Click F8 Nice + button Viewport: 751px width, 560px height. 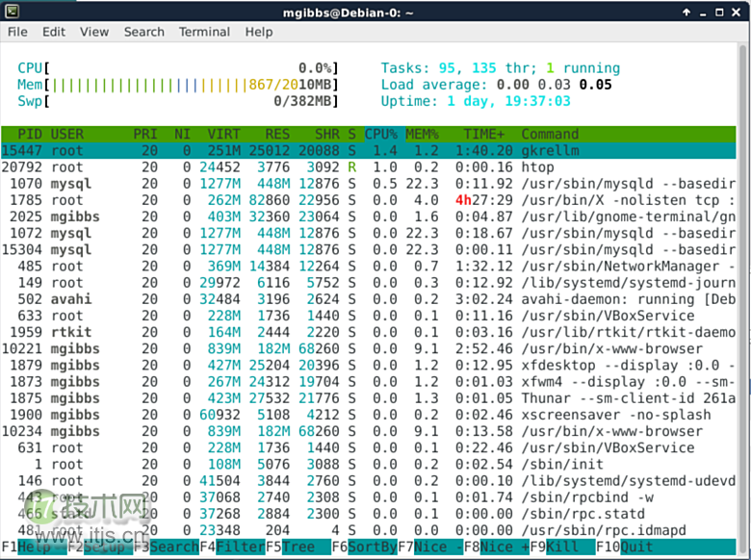496,547
